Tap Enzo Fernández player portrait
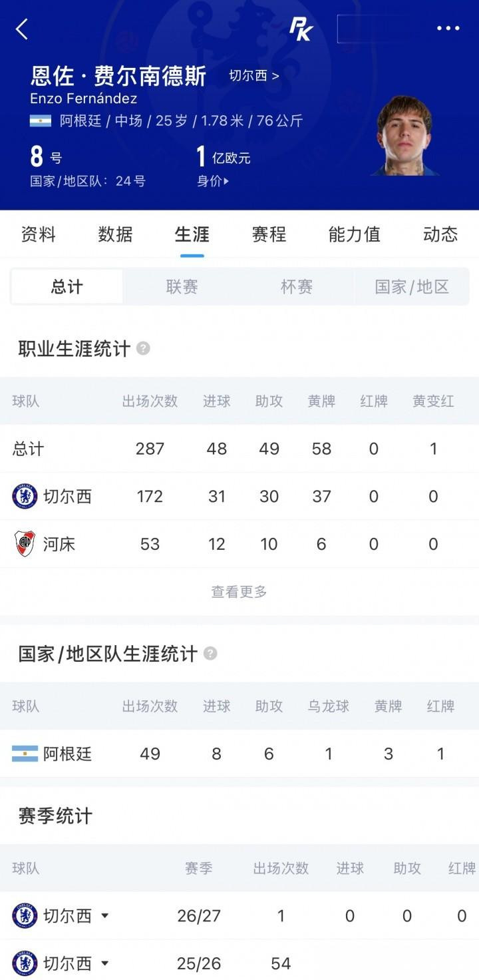The width and height of the screenshot is (479, 980). (404, 136)
